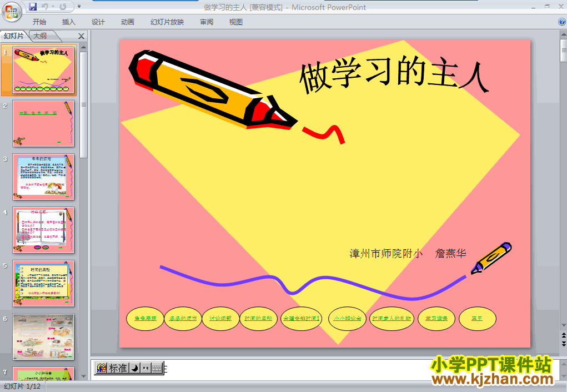Switch to the 大纲 outline tab
Viewport: 567px width, 392px height.
pos(41,36)
